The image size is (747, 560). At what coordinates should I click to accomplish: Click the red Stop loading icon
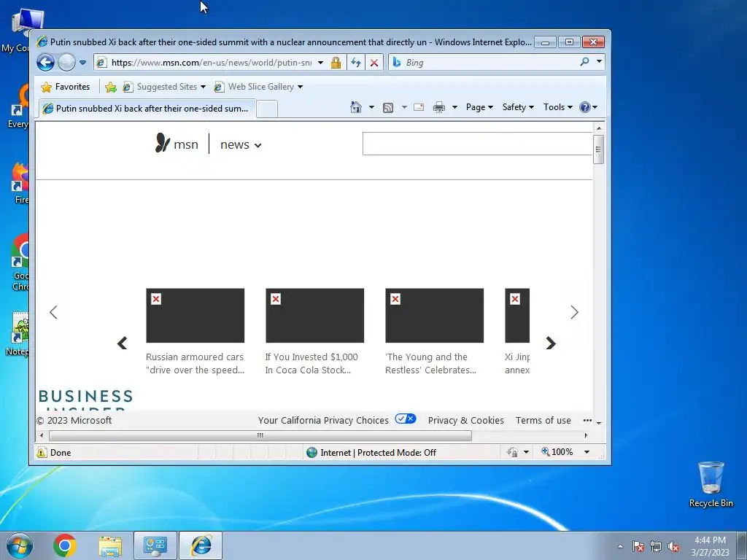[x=374, y=63]
